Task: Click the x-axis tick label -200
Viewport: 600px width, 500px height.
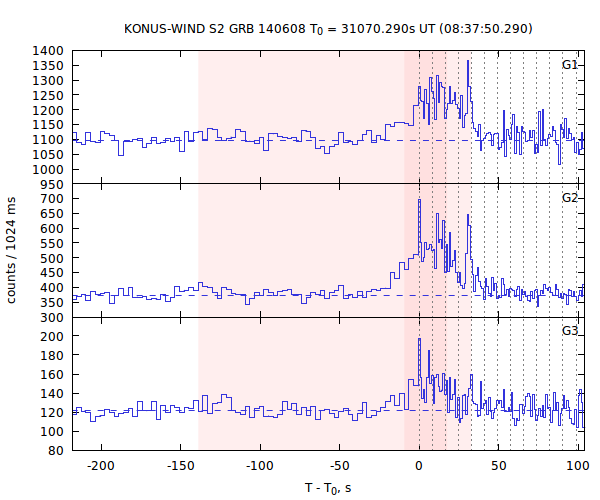Action: click(101, 466)
